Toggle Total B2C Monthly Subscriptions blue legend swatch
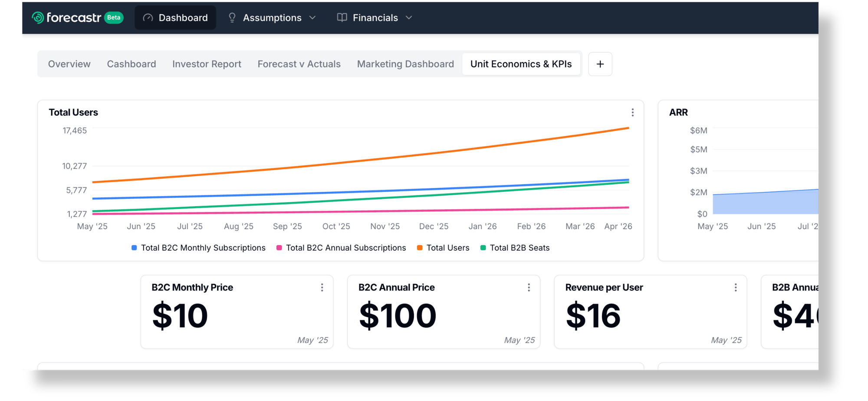 point(134,248)
